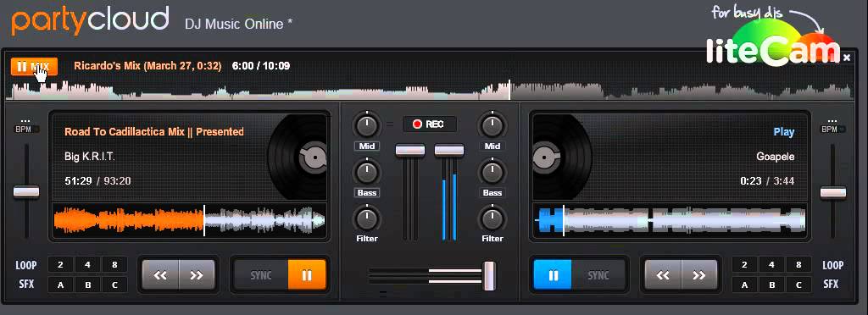Click the left channel volume fader
Screen dimensions: 868x315
[410, 150]
